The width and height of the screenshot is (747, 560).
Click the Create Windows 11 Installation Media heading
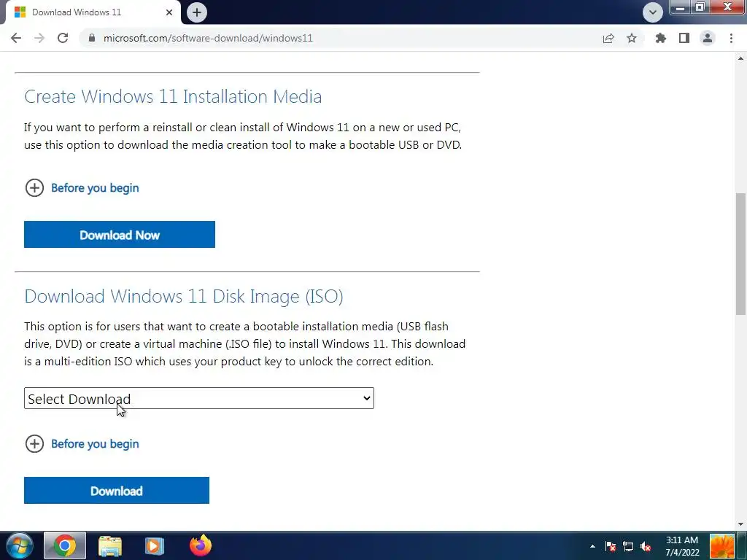pyautogui.click(x=173, y=97)
